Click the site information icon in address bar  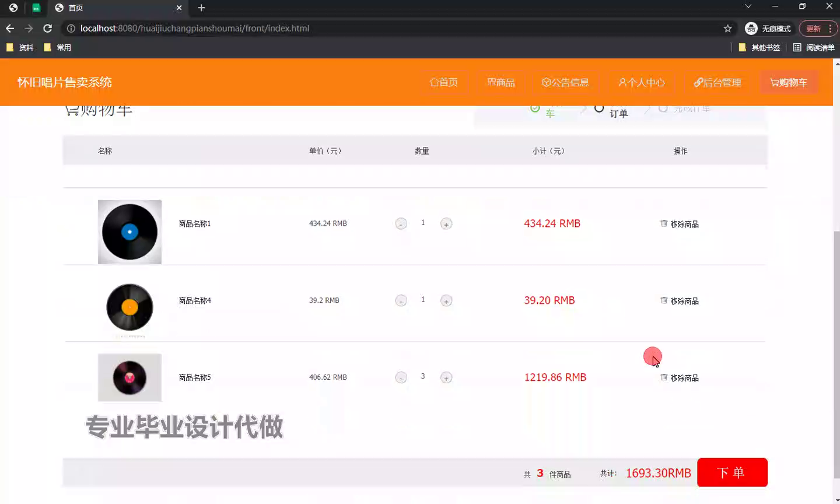pyautogui.click(x=71, y=28)
